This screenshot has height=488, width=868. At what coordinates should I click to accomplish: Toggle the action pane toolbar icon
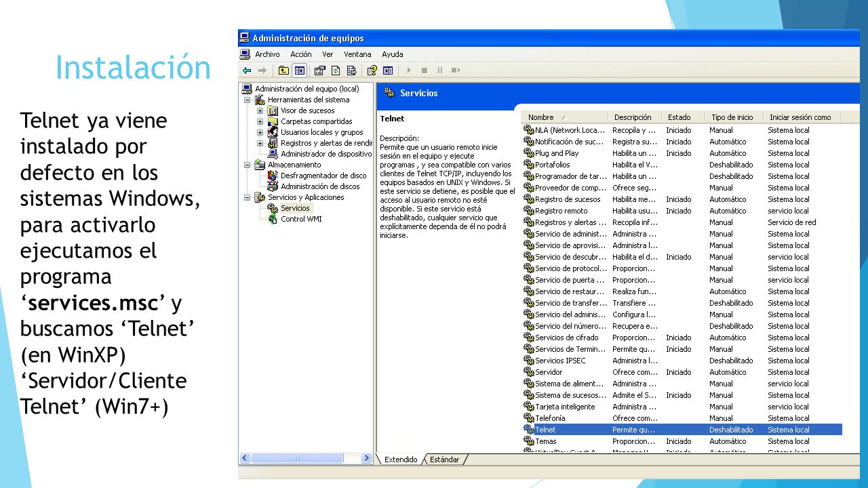(x=388, y=70)
